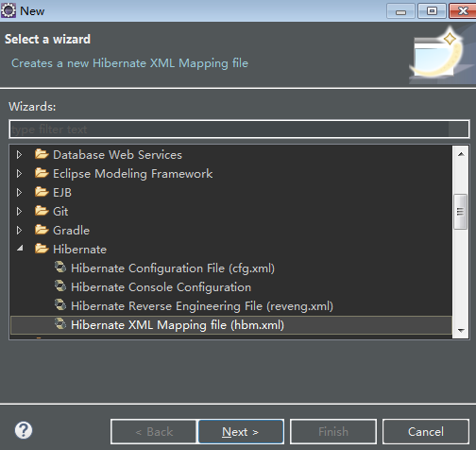476x450 pixels.
Task: Click the Eclipse Modeling Framework folder icon
Action: [x=42, y=173]
